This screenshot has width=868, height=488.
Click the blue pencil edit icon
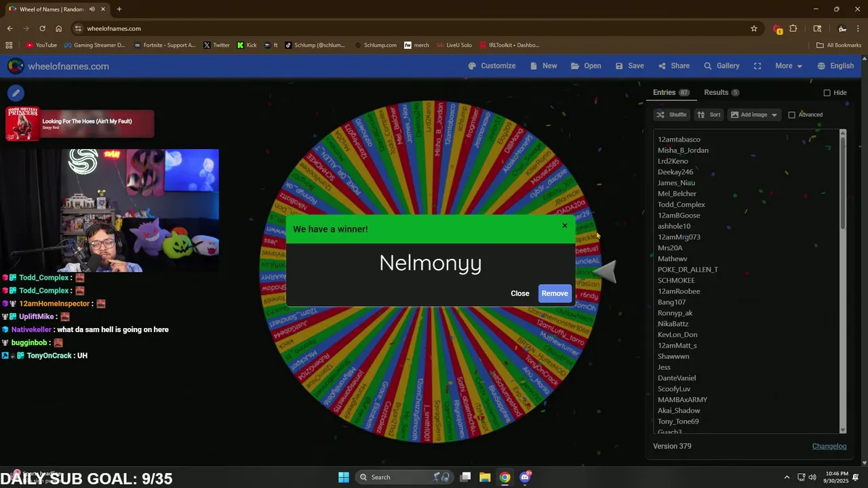click(16, 93)
